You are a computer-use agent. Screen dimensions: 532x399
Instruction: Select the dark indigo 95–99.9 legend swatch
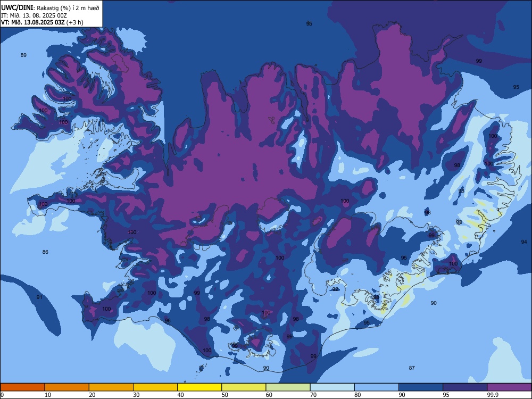pyautogui.click(x=465, y=387)
